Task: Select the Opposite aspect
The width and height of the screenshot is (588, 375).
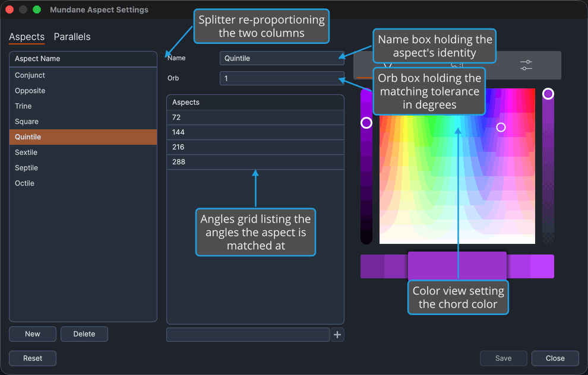Action: click(x=83, y=91)
